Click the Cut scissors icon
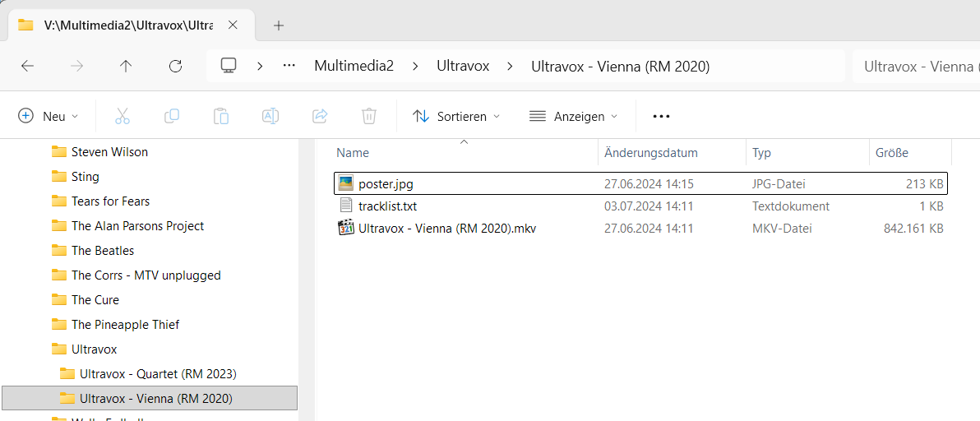The image size is (980, 421). 122,116
